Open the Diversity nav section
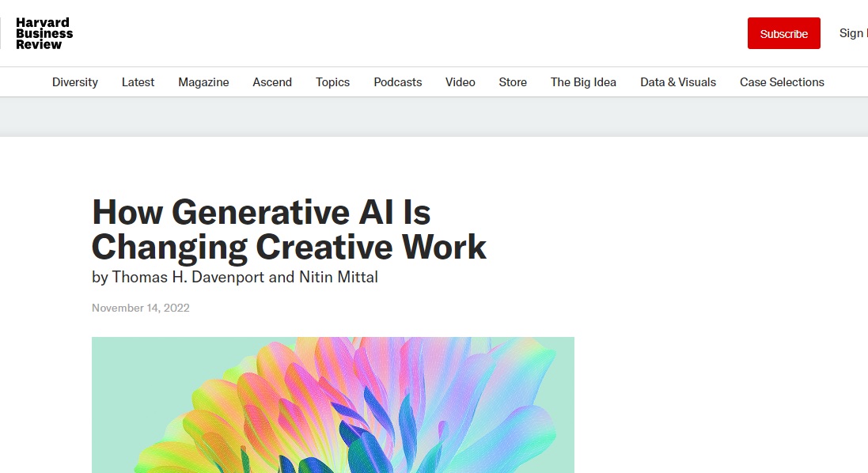This screenshot has height=473, width=868. tap(75, 82)
